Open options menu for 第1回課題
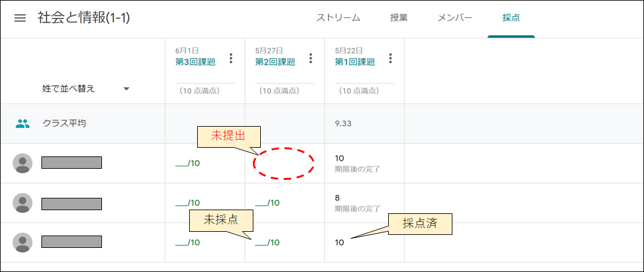The width and height of the screenshot is (644, 272). (x=390, y=58)
